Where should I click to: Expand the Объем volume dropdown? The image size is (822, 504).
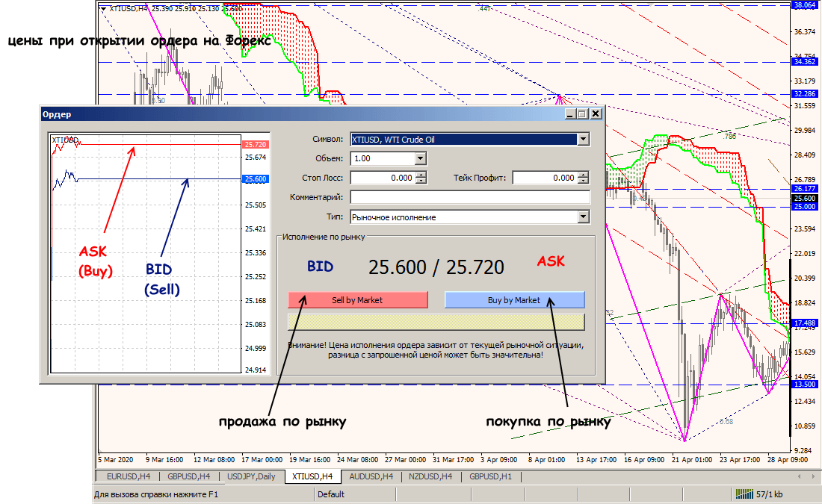(420, 159)
